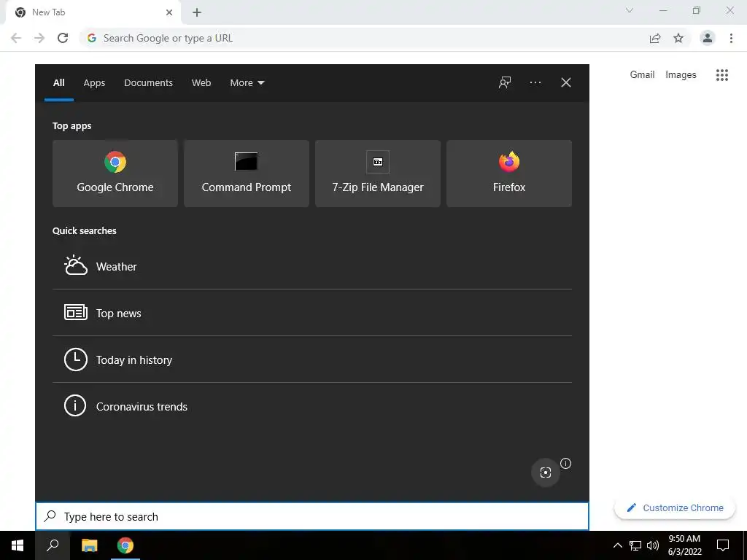Open File Explorer from taskbar
Screen dimensions: 747x560
pos(89,545)
